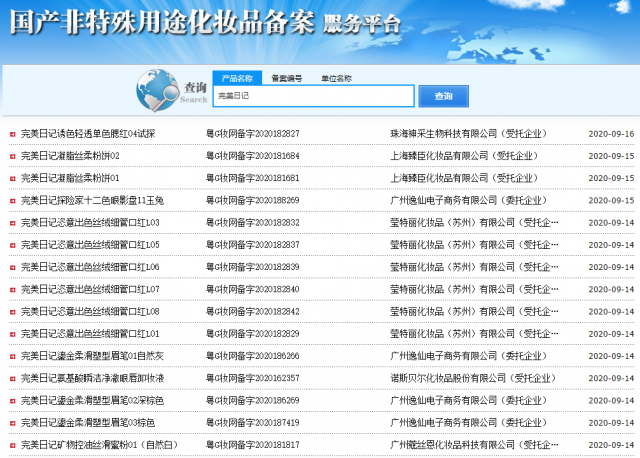Image resolution: width=640 pixels, height=458 pixels.
Task: Click the red bullet beside 眉笔01自然灰 row
Action: (x=12, y=356)
